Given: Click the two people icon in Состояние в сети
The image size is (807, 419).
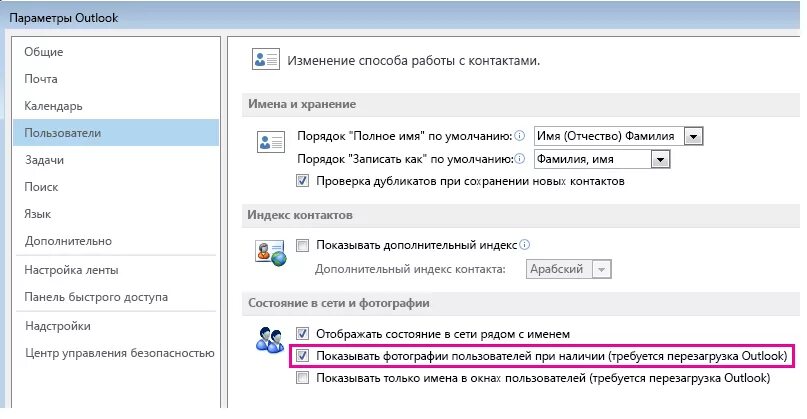Looking at the screenshot, I should coord(270,340).
